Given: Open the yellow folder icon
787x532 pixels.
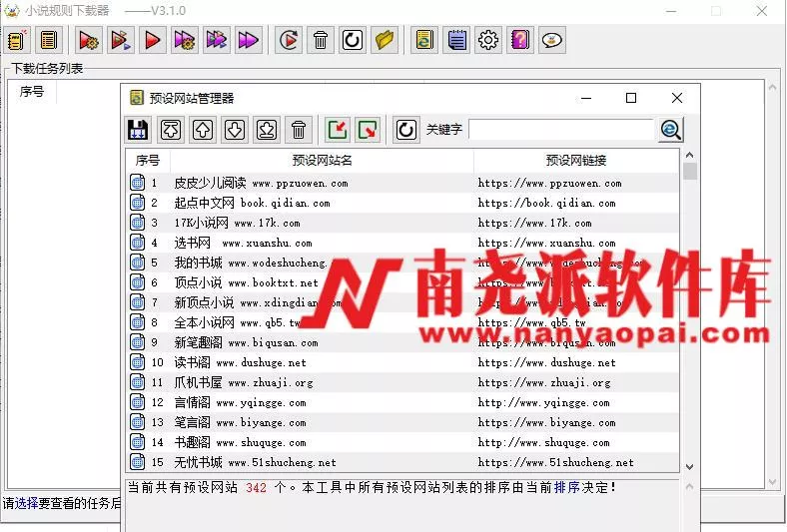Looking at the screenshot, I should tap(384, 40).
